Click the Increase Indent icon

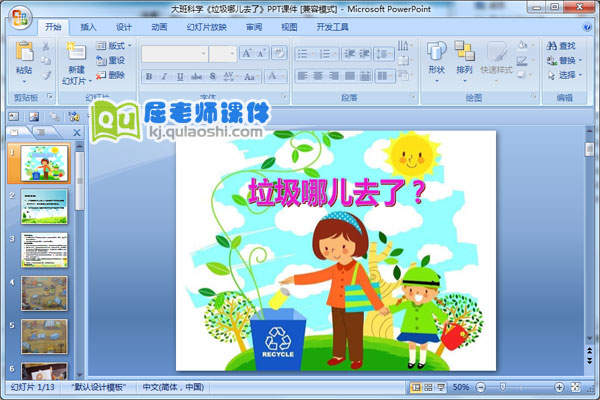point(364,54)
